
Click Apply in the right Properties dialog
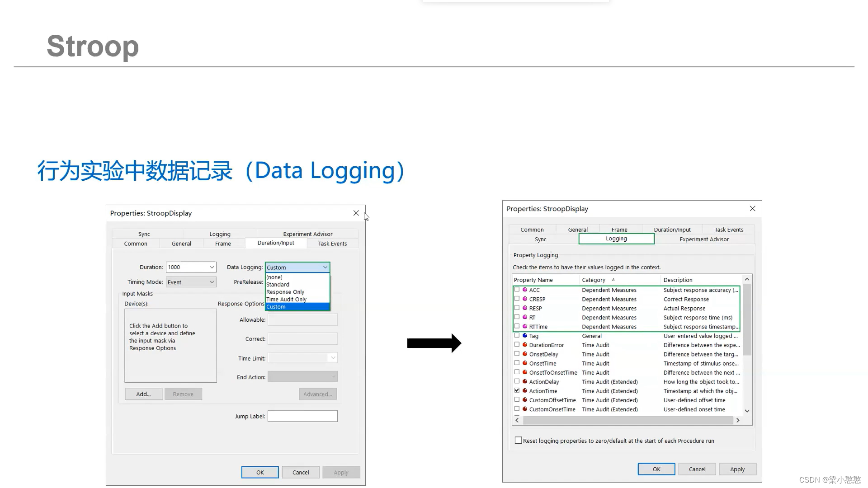click(737, 469)
